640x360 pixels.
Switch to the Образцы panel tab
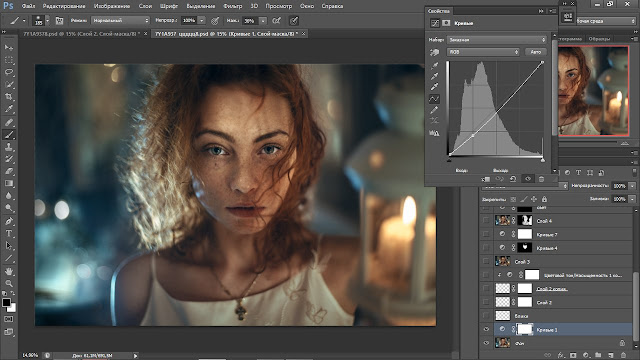[599, 39]
